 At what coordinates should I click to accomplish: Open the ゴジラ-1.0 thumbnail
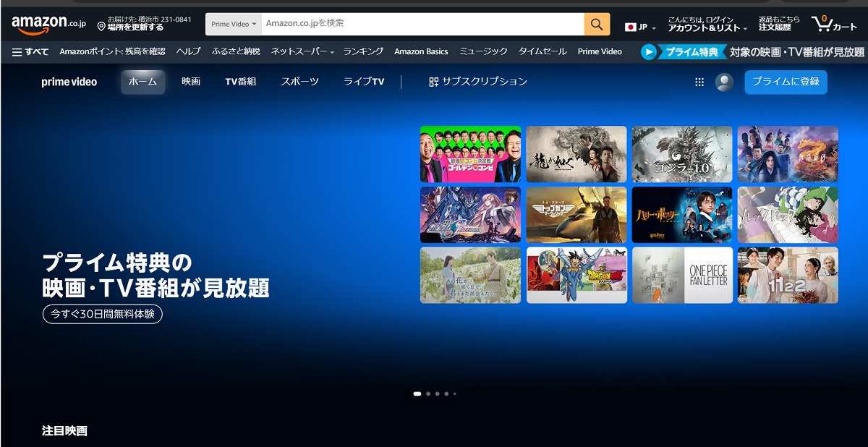click(681, 154)
